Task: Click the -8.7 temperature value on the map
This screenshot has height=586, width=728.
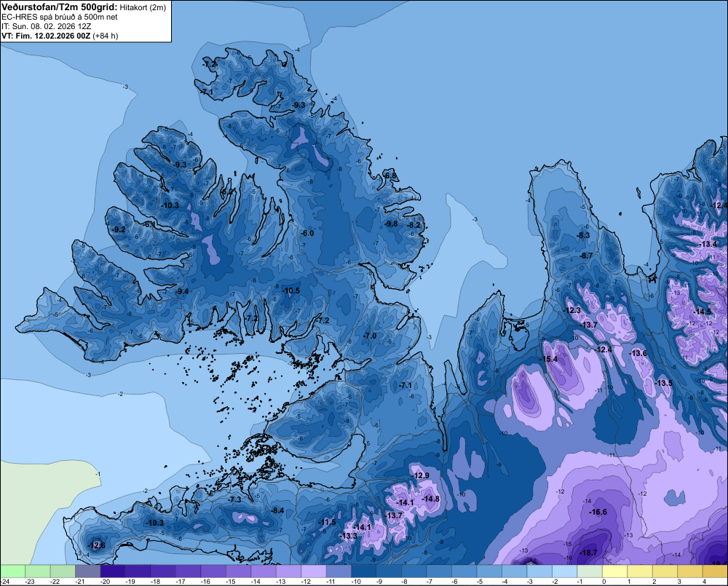Action: [x=586, y=256]
